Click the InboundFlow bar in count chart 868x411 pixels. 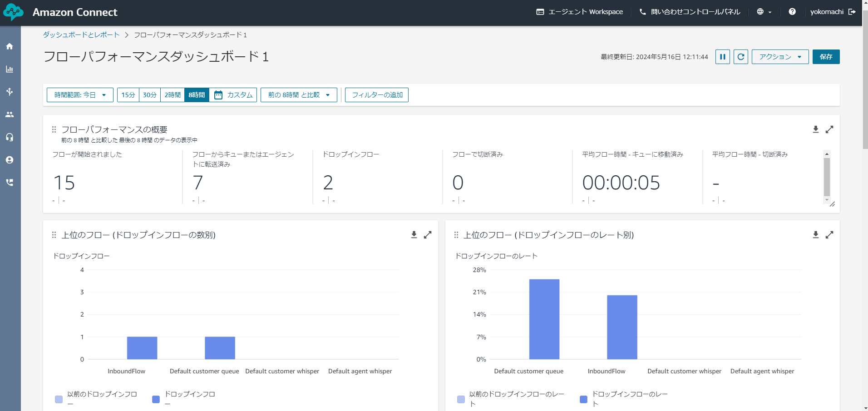click(142, 348)
